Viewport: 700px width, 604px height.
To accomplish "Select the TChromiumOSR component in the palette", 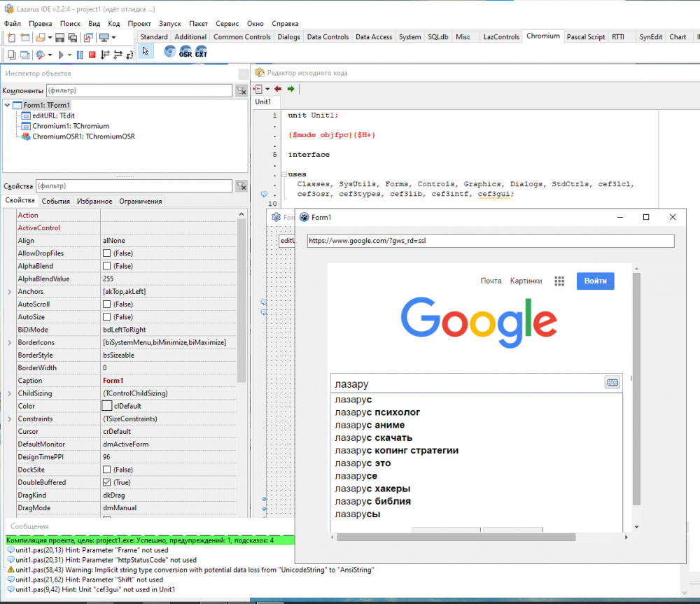I will (x=185, y=52).
